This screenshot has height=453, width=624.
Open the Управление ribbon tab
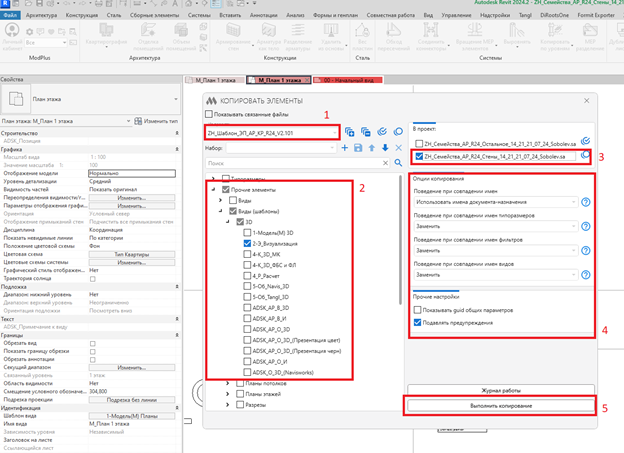pyautogui.click(x=456, y=15)
